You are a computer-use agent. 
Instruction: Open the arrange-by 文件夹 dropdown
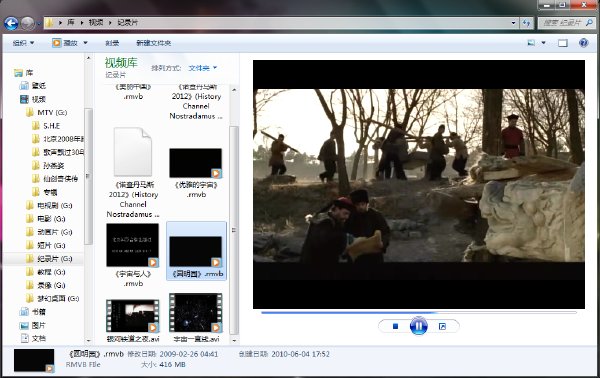(x=202, y=68)
